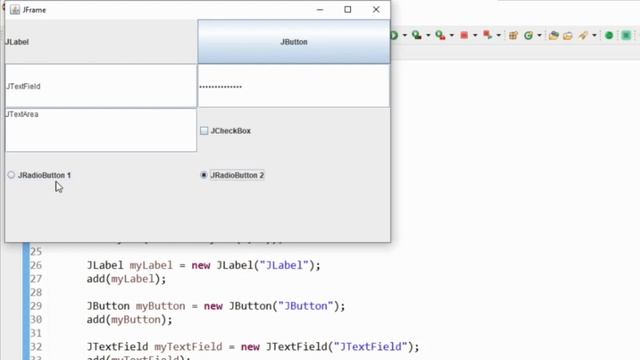Image resolution: width=640 pixels, height=360 pixels.
Task: Select the JRadioButton 1 option
Action: coord(39,175)
